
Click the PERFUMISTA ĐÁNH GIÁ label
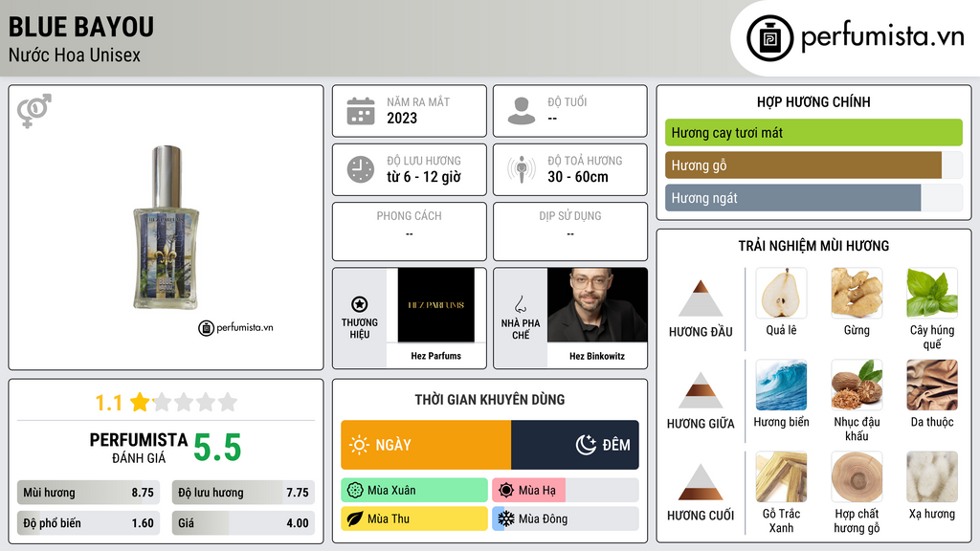point(139,448)
